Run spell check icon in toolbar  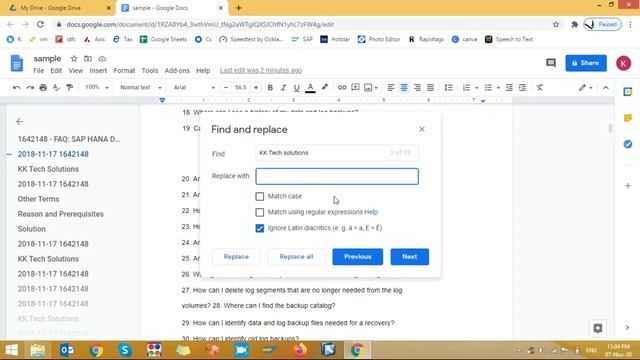pos(56,87)
